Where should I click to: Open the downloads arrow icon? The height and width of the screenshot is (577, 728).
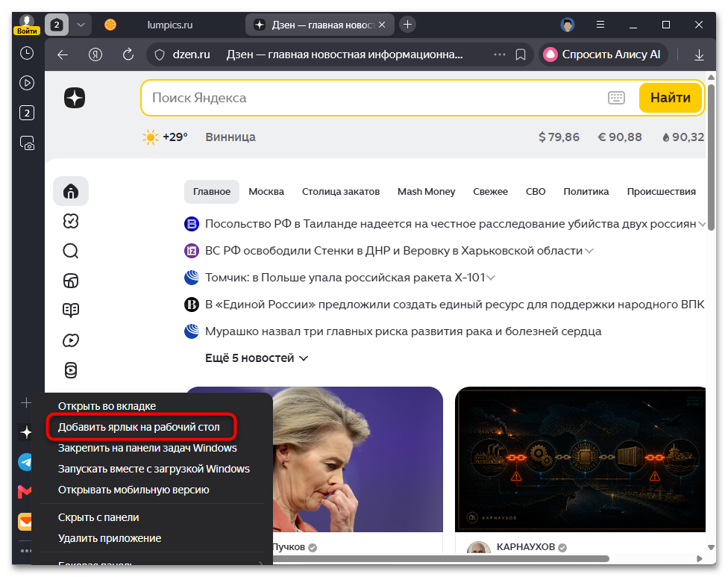[699, 54]
